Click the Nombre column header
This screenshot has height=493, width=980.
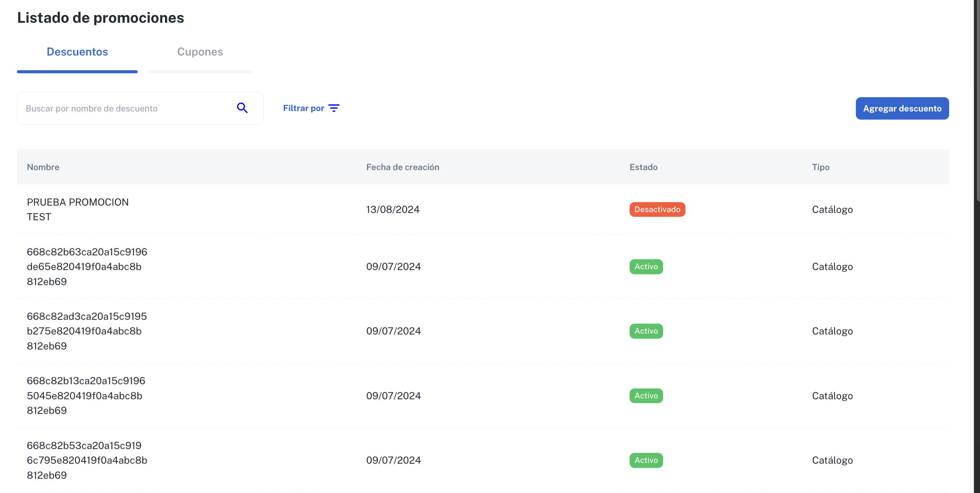tap(43, 167)
